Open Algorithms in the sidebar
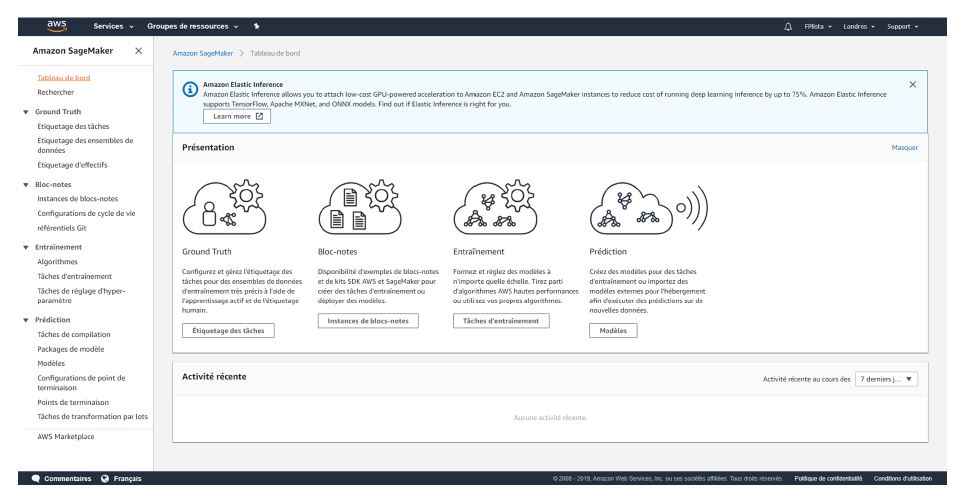Viewport: 962px width, 504px height. point(57,261)
